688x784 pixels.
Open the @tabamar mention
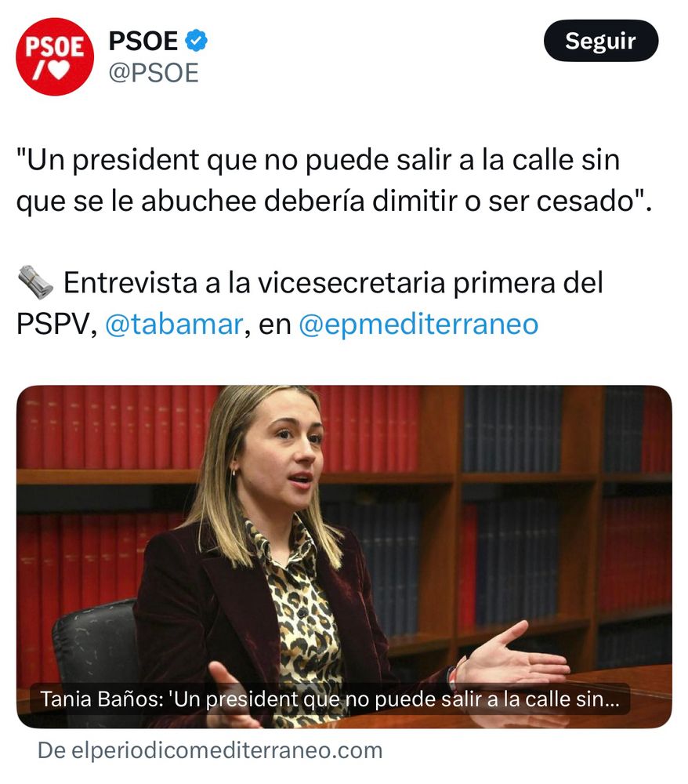pyautogui.click(x=174, y=324)
